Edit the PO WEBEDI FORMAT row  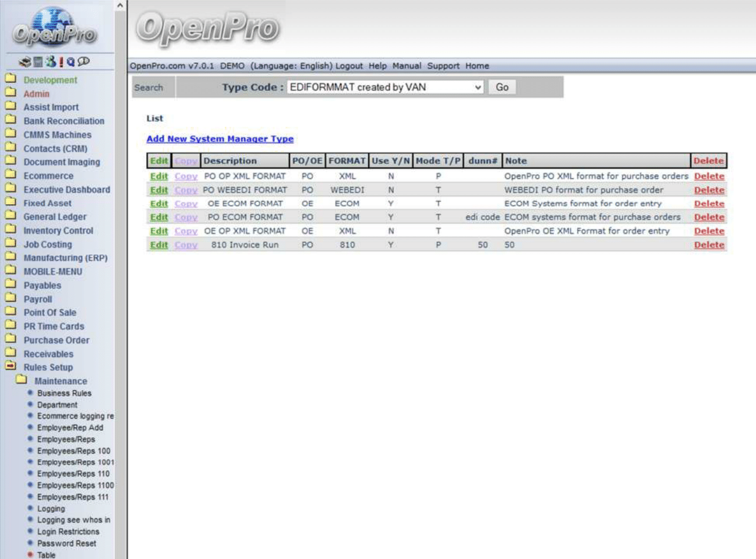click(x=158, y=190)
